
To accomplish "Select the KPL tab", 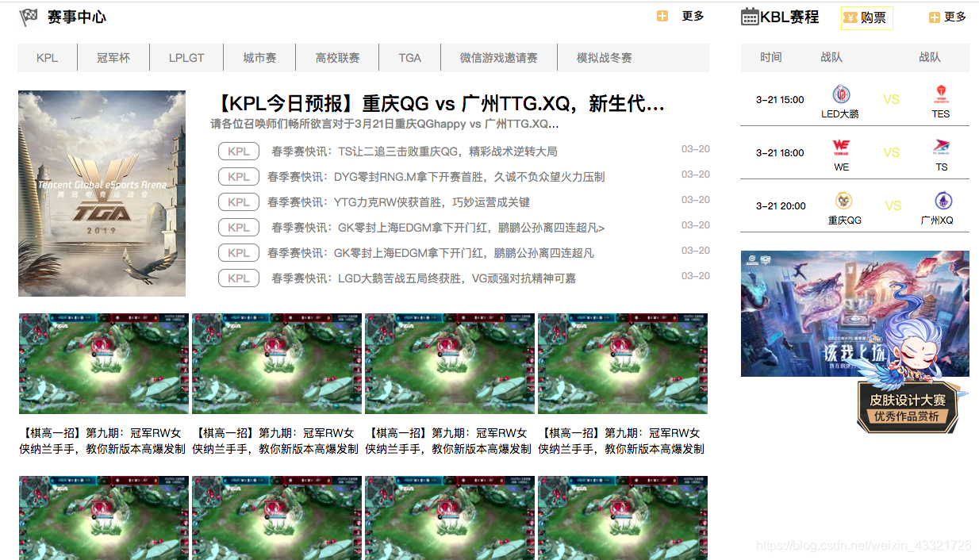I will tap(48, 58).
